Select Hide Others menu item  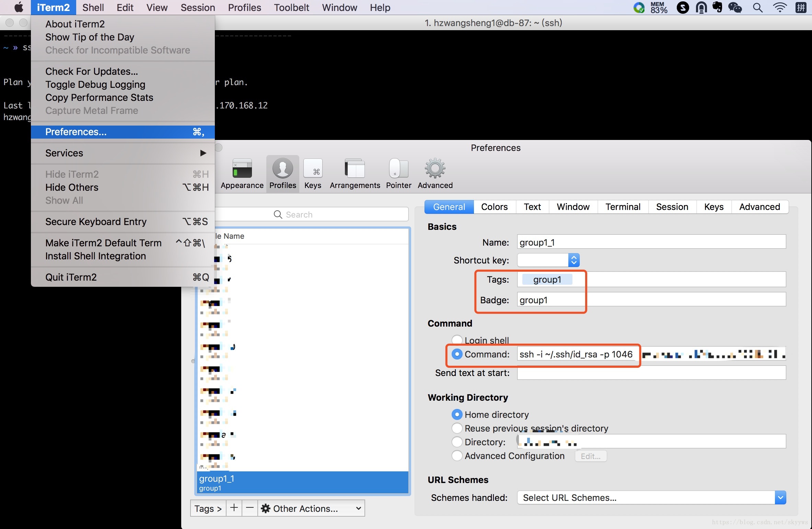[x=123, y=187]
